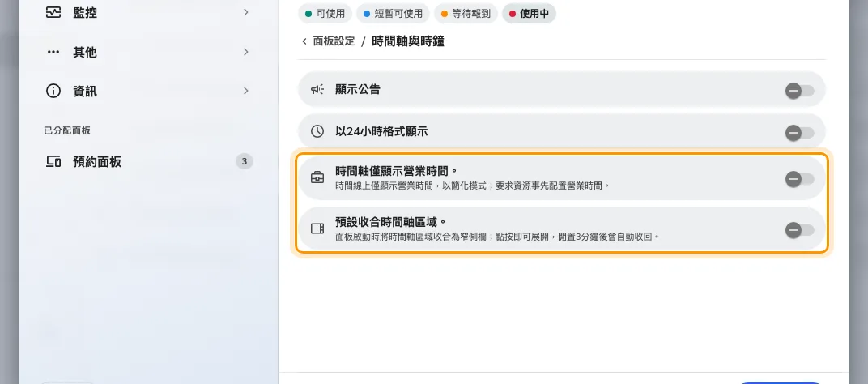Viewport: 868px width, 384px height.
Task: Click the briefcase icon in 時間軸僅顯示營業時間 row
Action: point(317,178)
